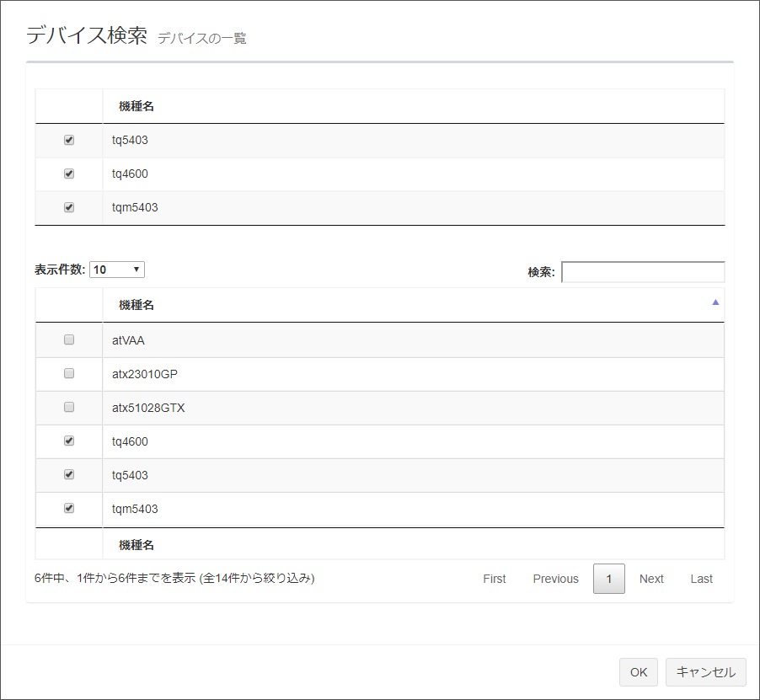The height and width of the screenshot is (700, 760).
Task: Check the atVAA device checkbox
Action: [x=69, y=339]
